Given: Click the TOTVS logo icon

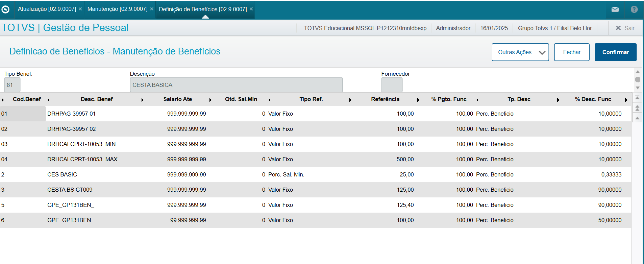Looking at the screenshot, I should 5,9.
